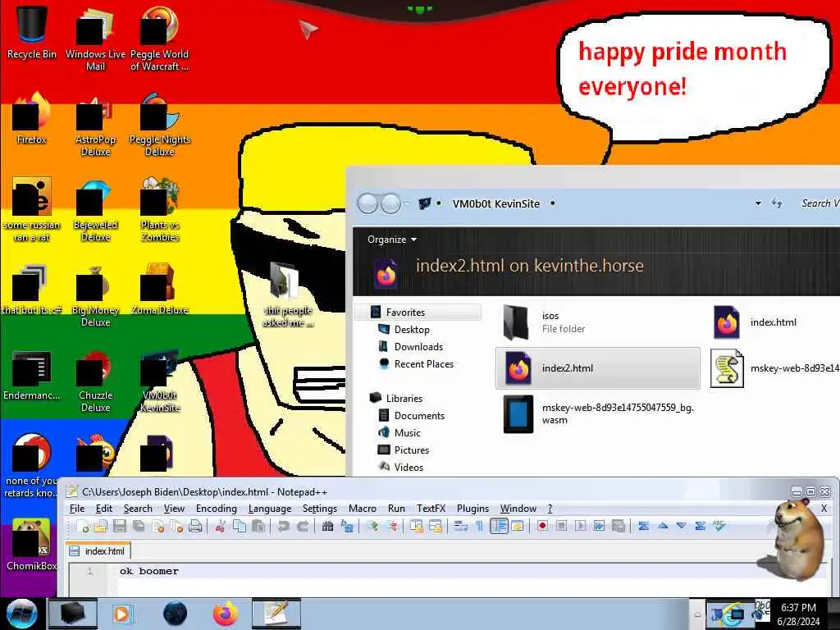This screenshot has height=630, width=840.
Task: Open the File menu in Notepad++
Action: (x=76, y=509)
